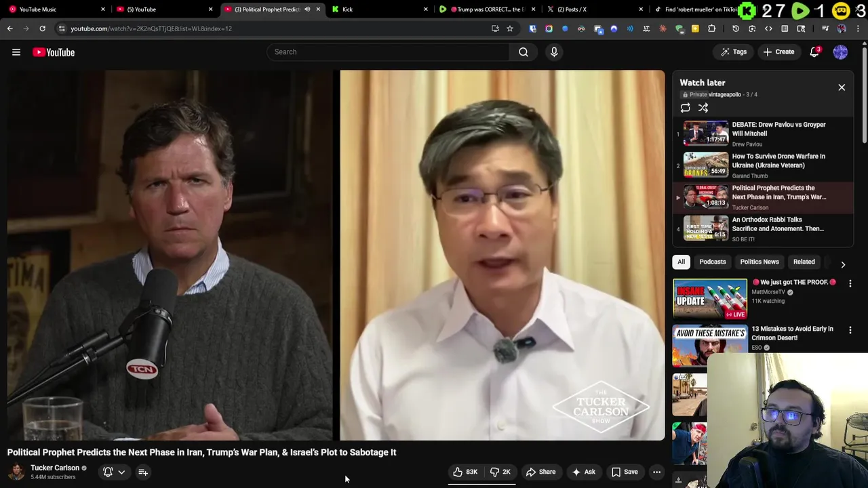
Task: Save the video to a playlist
Action: (625, 472)
